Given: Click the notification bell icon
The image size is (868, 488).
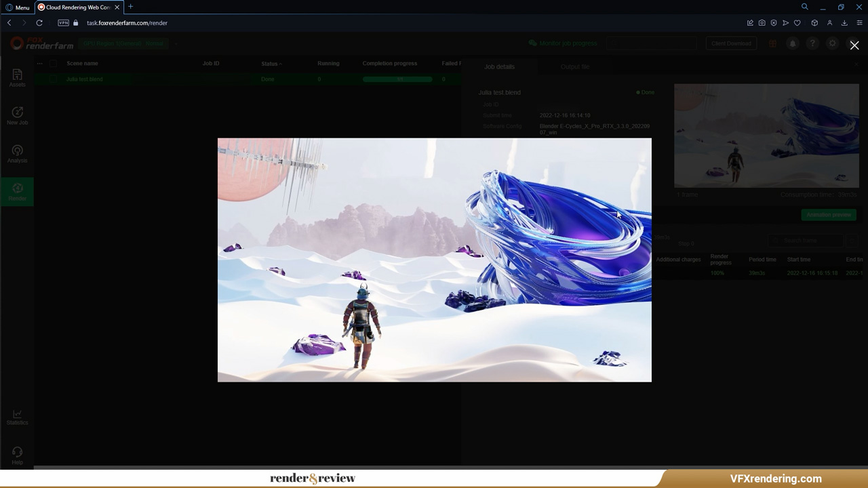Looking at the screenshot, I should tap(792, 43).
